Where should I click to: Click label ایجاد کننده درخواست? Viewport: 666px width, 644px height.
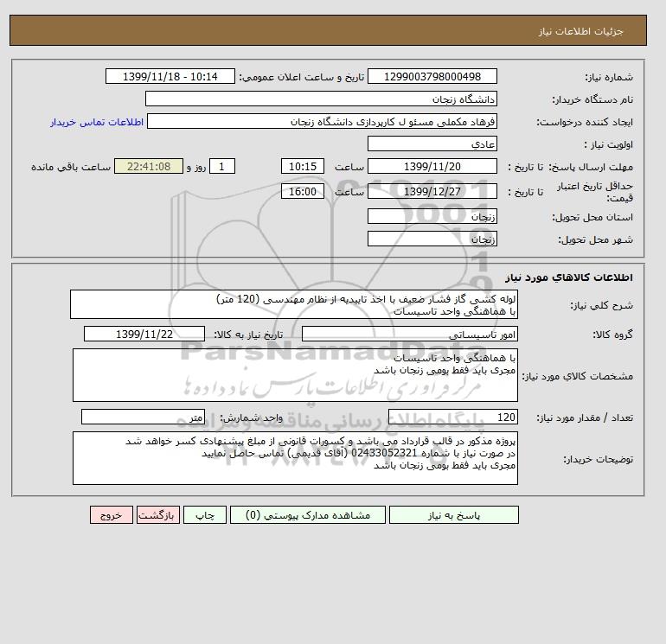tap(585, 122)
